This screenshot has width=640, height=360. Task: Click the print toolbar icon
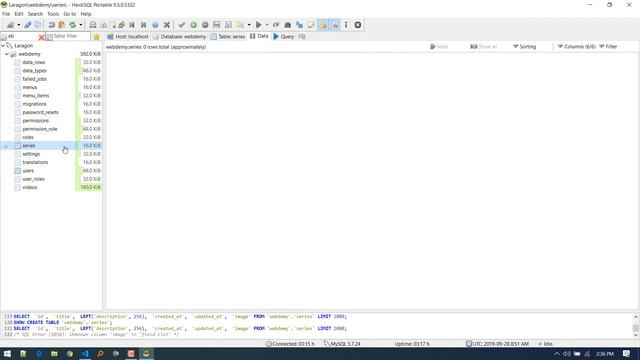(93, 25)
